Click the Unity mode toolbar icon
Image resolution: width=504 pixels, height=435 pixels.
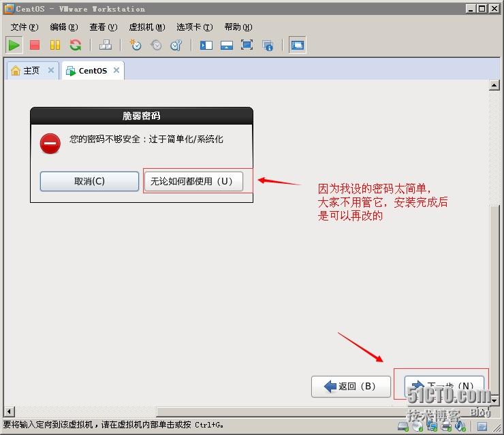(268, 46)
